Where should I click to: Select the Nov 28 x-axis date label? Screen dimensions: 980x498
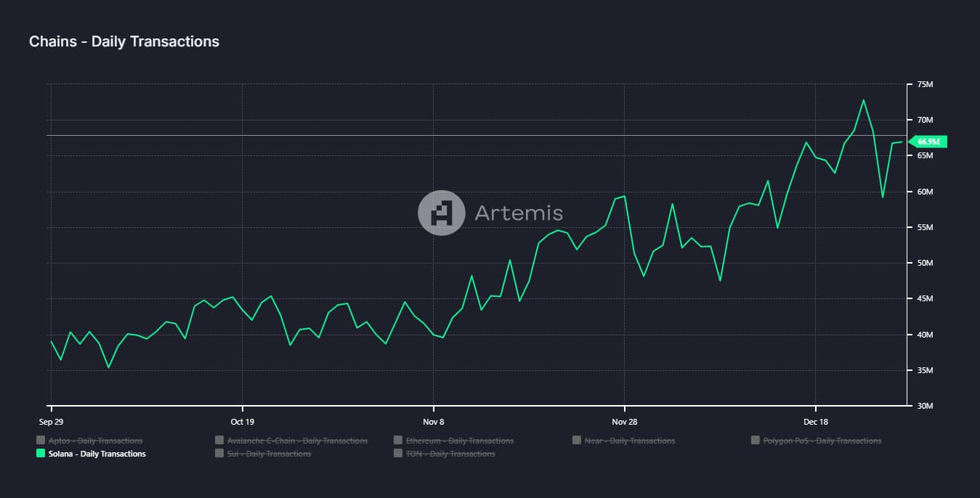[x=624, y=422]
